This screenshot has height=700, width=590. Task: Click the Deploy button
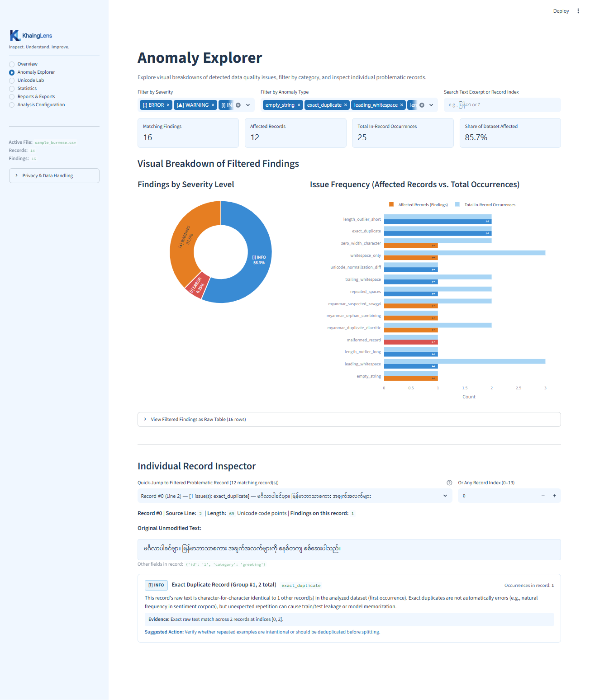tap(561, 11)
